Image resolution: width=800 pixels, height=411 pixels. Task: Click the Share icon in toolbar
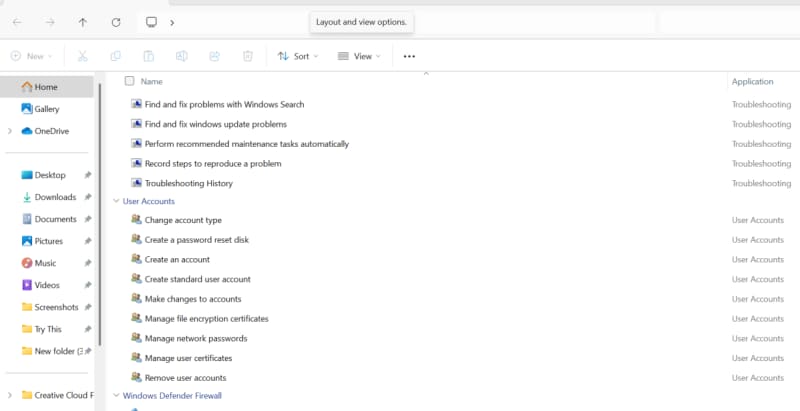pos(214,56)
